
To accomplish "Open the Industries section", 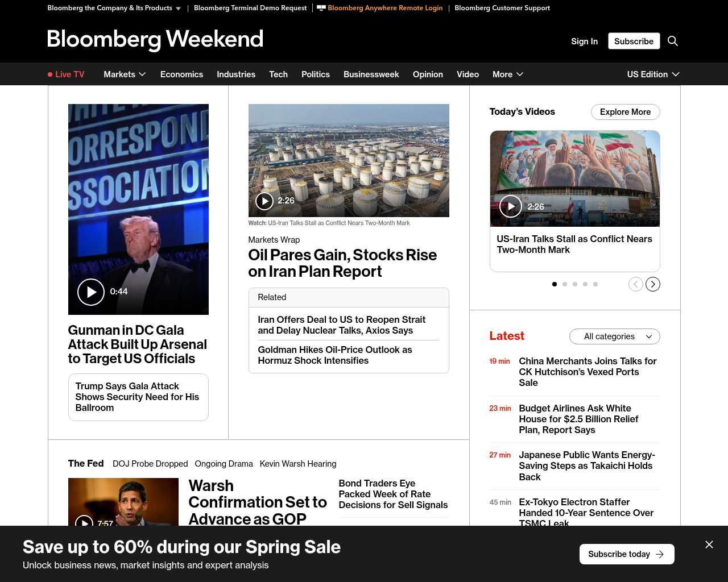I will [x=236, y=74].
